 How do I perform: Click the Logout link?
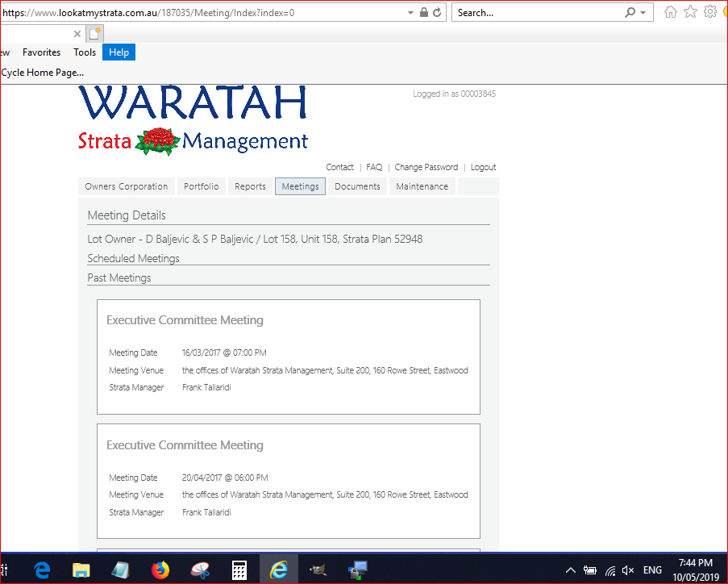pos(483,167)
